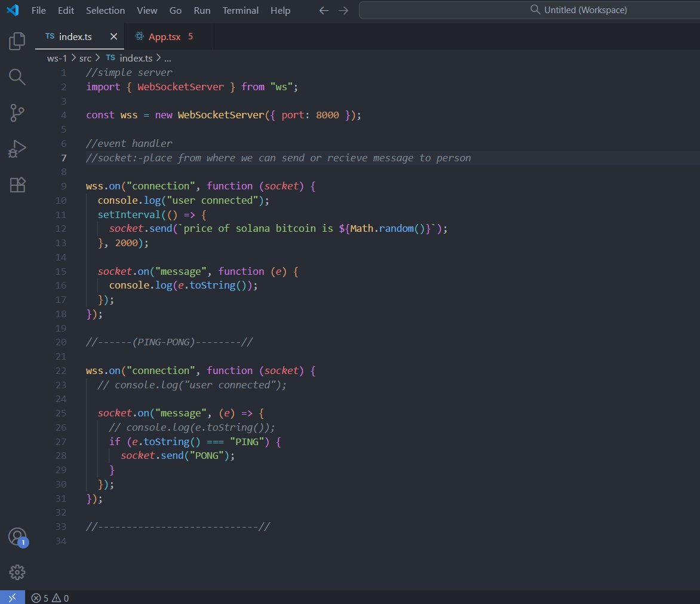Open the Manage gear settings icon
Viewport: 700px width, 604px height.
pos(17,572)
